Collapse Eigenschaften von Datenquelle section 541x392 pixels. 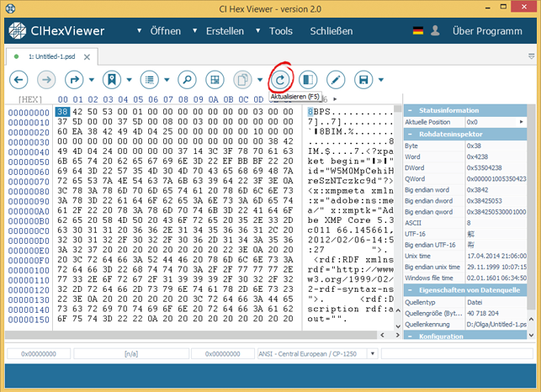pos(410,290)
